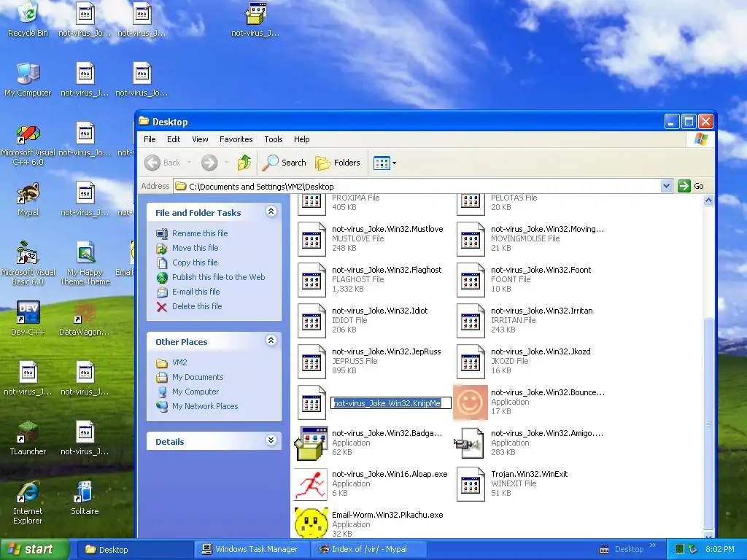This screenshot has width=747, height=560.
Task: Open the Help menu
Action: [x=301, y=139]
